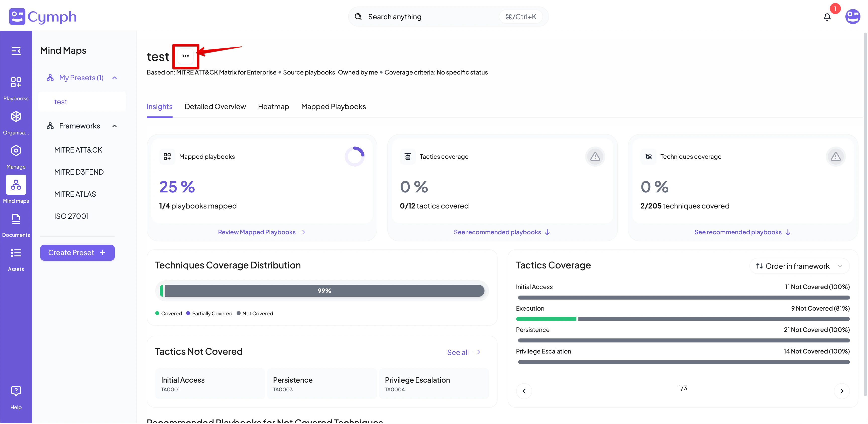
Task: Open Documents from the sidebar
Action: pos(16,226)
